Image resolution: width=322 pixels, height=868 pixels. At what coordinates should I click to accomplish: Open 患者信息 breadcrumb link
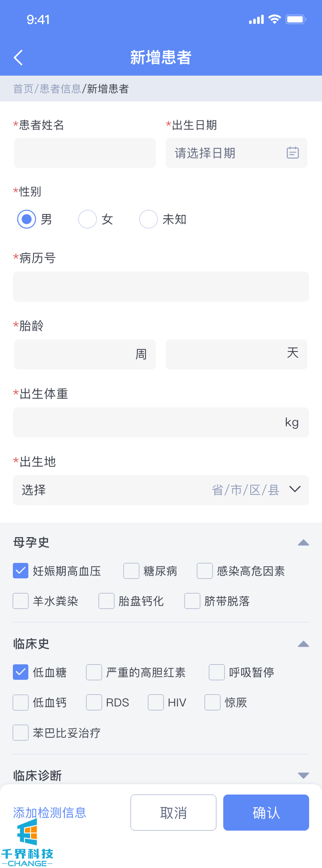(x=60, y=89)
